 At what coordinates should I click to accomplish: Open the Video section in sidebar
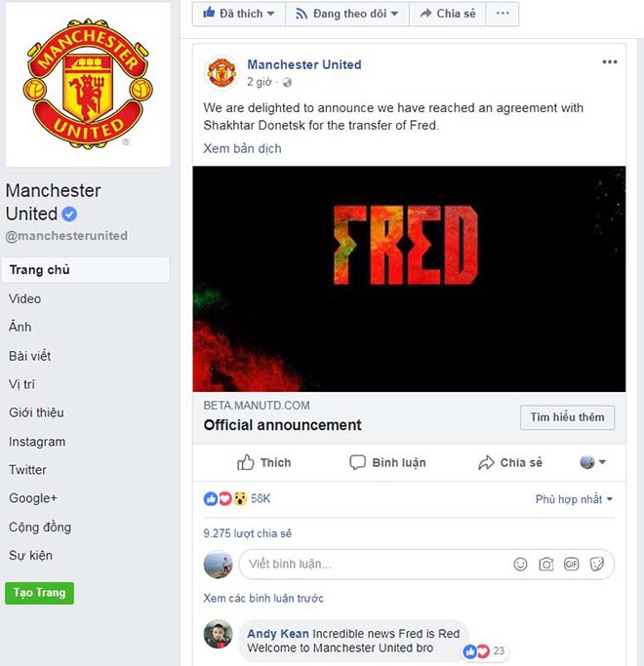25,298
